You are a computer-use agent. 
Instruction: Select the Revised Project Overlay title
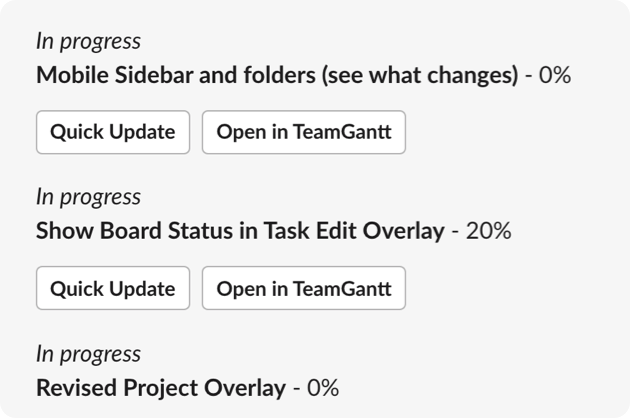click(161, 388)
